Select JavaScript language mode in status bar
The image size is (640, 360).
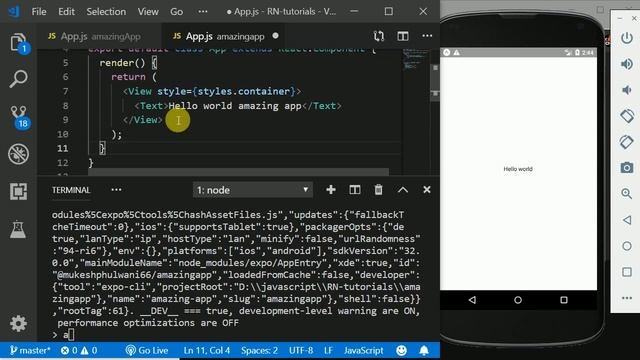363,350
